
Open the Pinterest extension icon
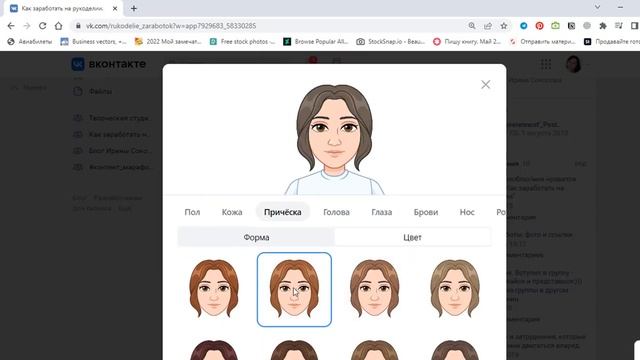pyautogui.click(x=539, y=26)
